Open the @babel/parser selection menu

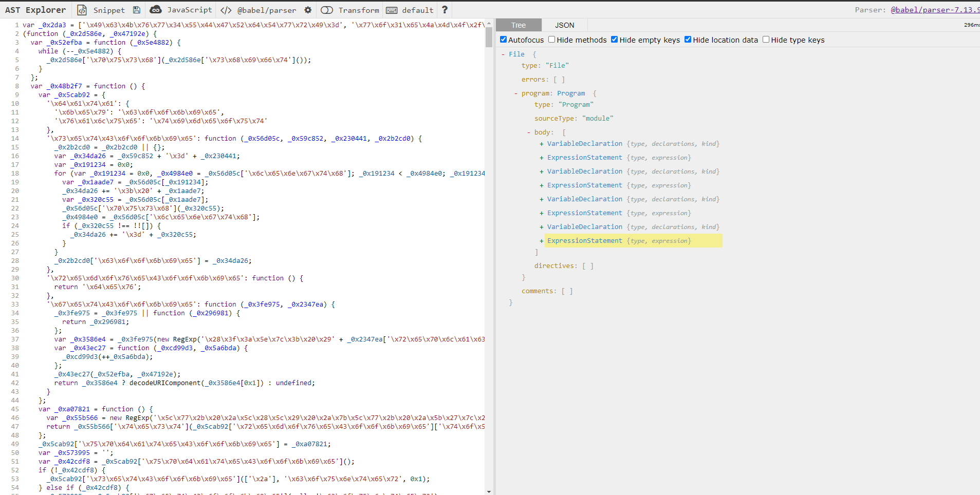267,10
